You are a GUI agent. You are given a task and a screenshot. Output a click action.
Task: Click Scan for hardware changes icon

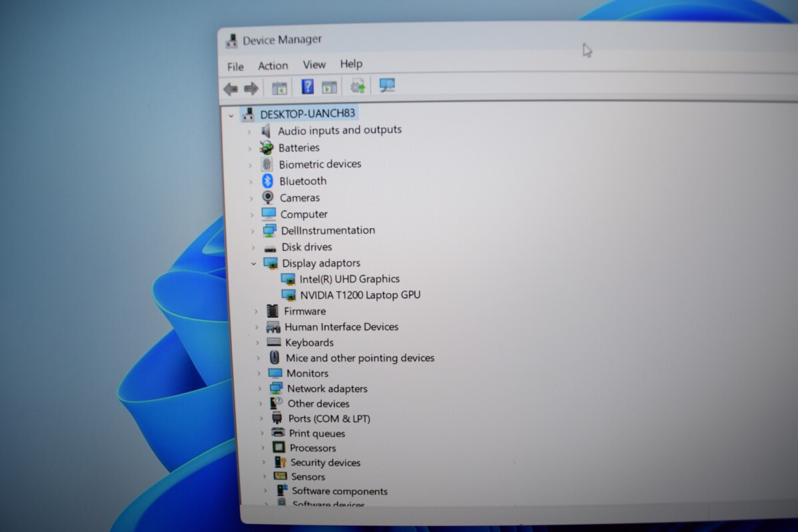click(387, 85)
